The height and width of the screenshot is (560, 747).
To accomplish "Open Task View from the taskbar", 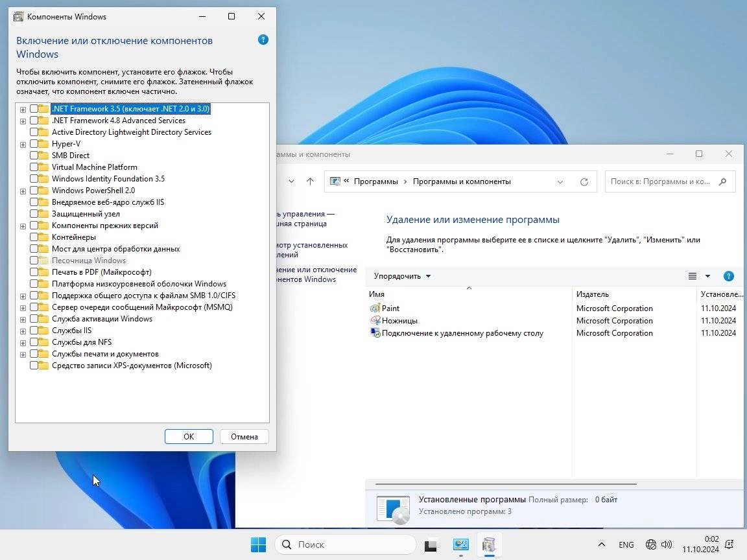I will pos(431,544).
